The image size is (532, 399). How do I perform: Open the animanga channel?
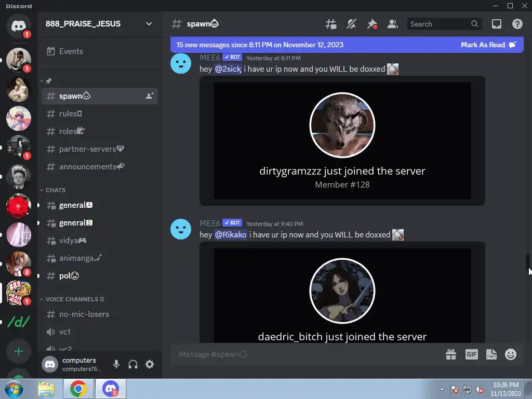(99, 258)
